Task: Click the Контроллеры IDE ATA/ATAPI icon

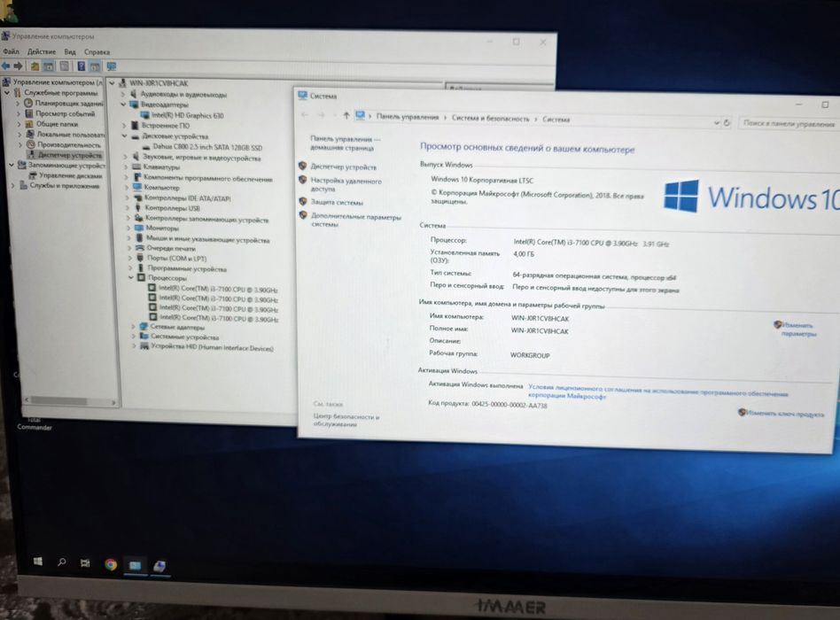Action: 138,198
